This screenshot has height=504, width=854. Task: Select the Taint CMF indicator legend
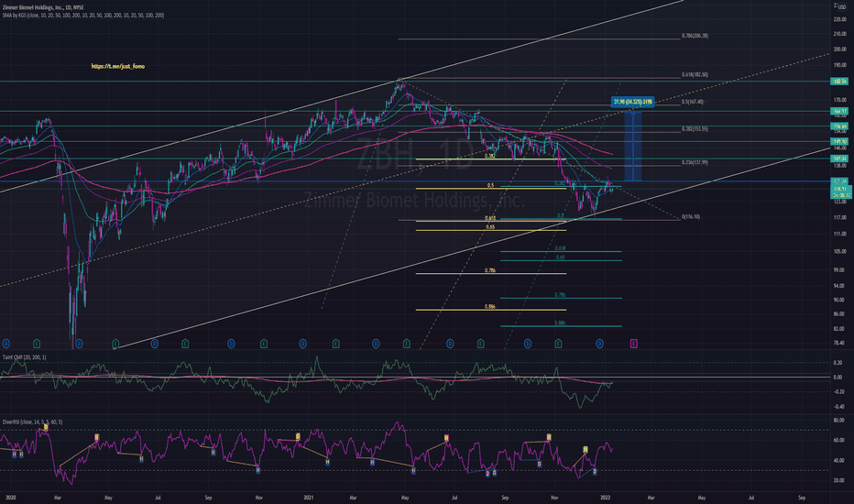point(25,357)
